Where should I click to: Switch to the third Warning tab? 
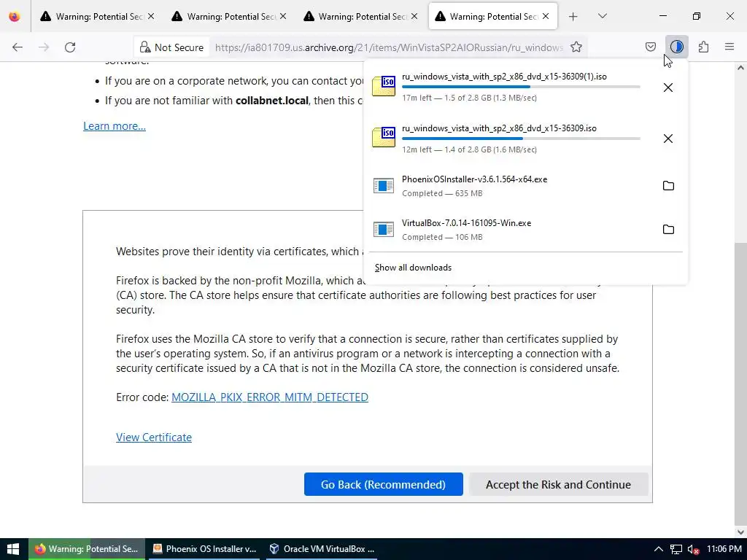pos(360,17)
